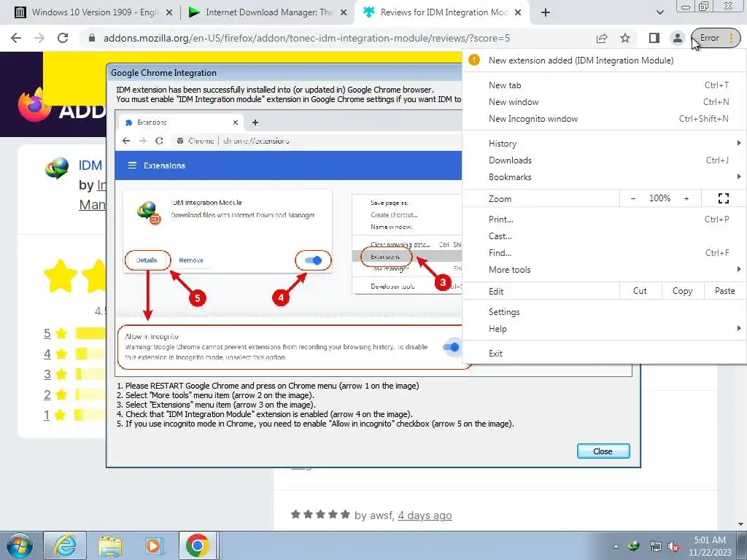Click the 3 star rating filter link
The image size is (747, 560).
tap(47, 374)
